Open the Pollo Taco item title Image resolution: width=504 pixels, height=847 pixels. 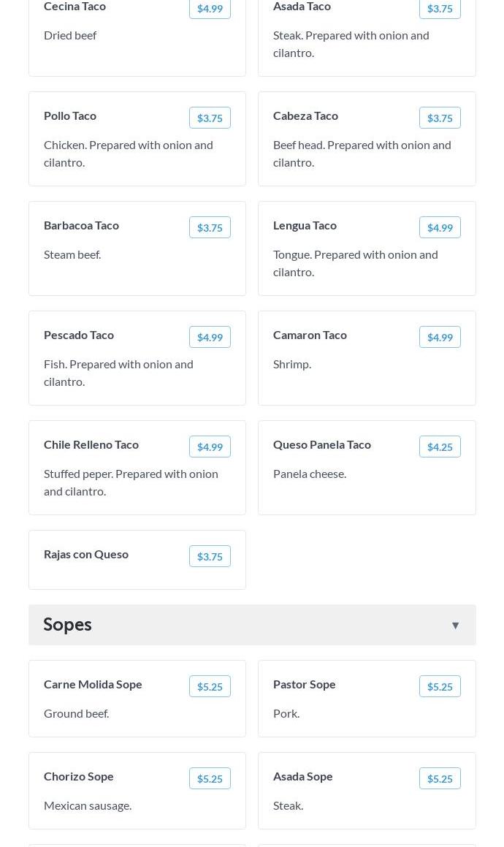[x=70, y=115]
